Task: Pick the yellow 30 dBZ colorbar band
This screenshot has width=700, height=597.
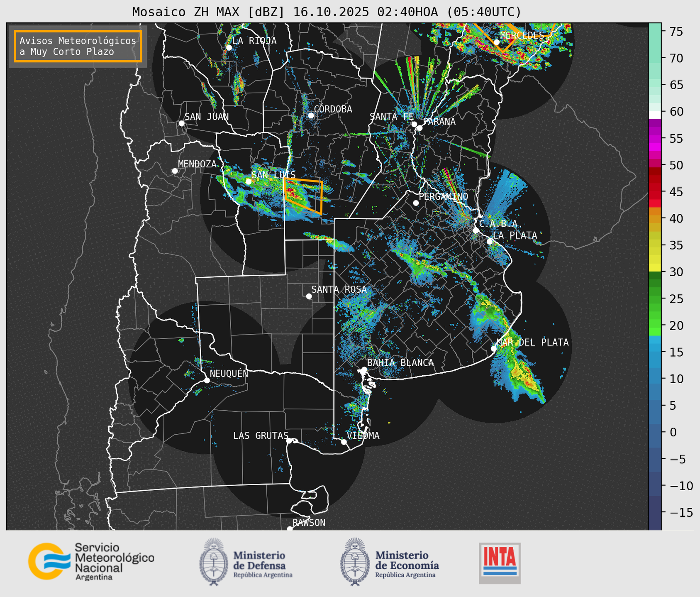Action: click(654, 268)
